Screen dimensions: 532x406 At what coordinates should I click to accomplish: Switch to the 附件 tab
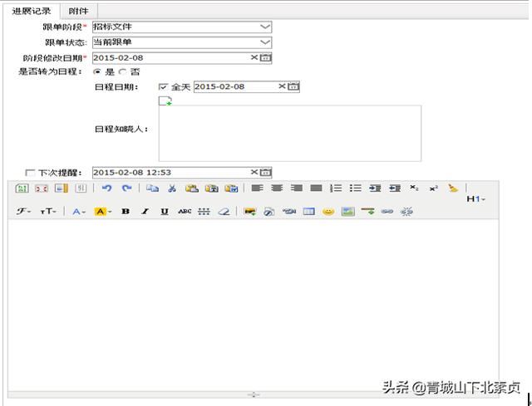78,11
